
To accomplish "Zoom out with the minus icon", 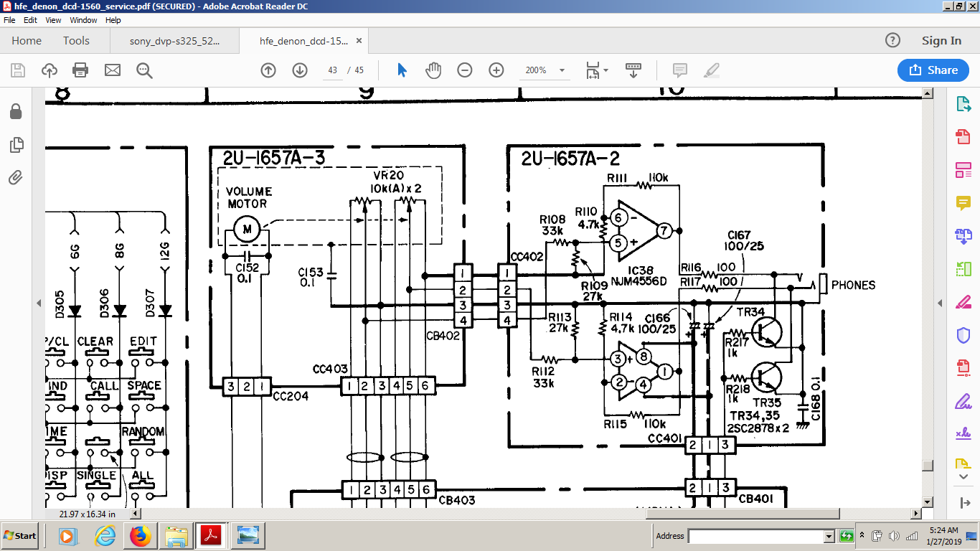I will click(465, 70).
